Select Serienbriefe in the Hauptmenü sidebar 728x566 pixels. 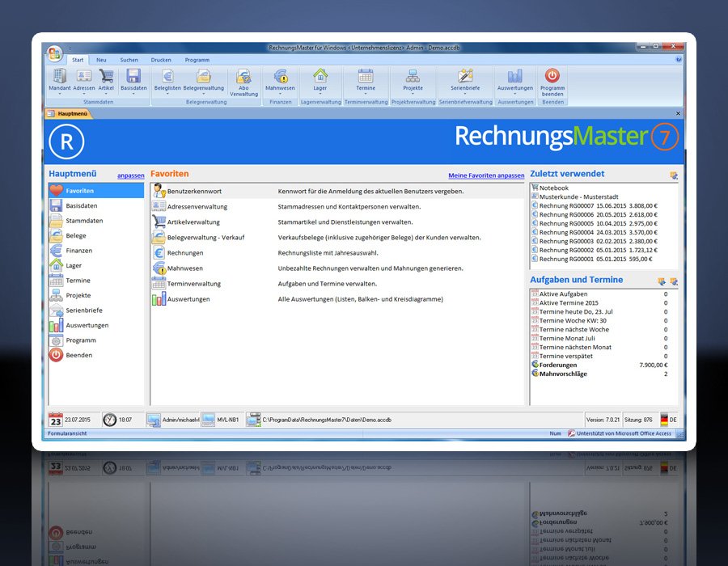[x=96, y=310]
